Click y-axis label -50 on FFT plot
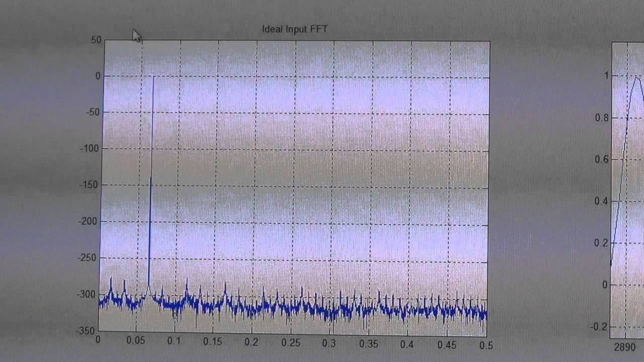Viewport: 644px width, 362px height. [x=94, y=112]
